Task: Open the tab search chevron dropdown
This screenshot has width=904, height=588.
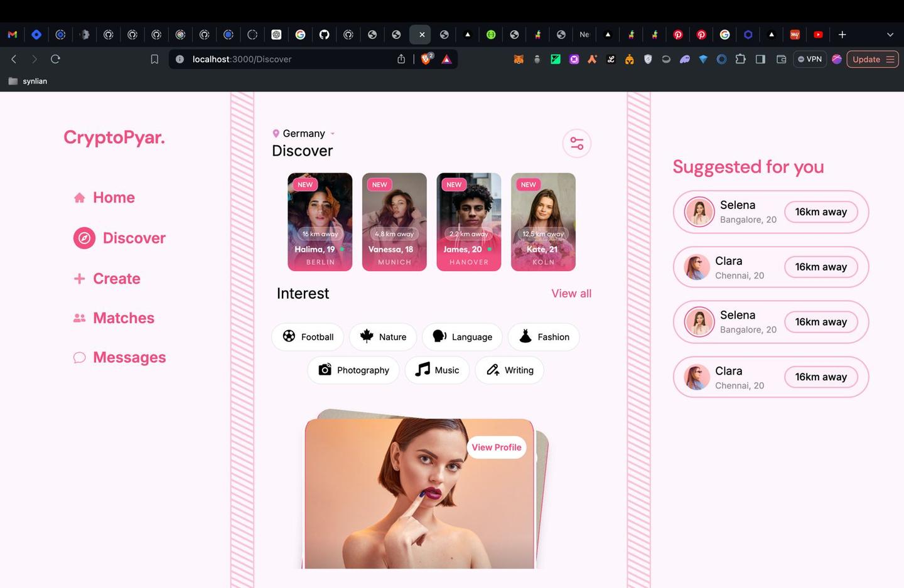Action: (890, 35)
